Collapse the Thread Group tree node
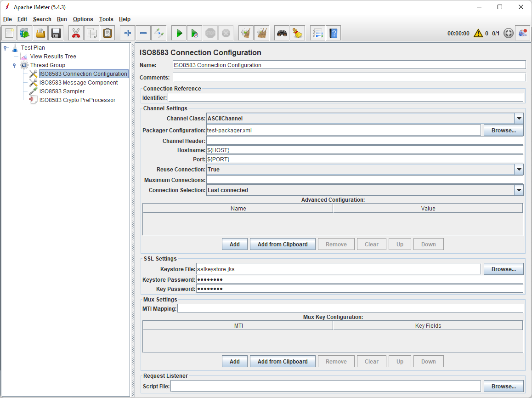Viewport: 532px width, 398px height. 14,65
